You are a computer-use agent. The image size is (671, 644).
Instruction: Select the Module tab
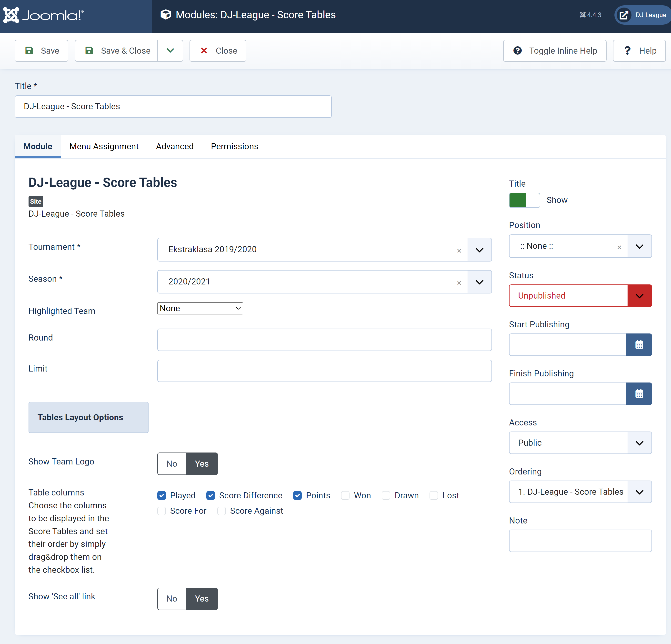[38, 146]
